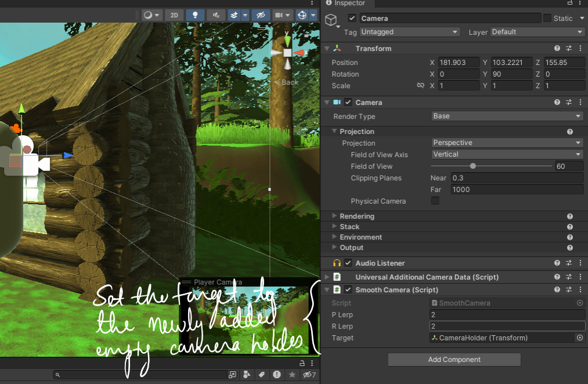Disable the Camera component checkbox
The image size is (588, 384).
[x=348, y=102]
